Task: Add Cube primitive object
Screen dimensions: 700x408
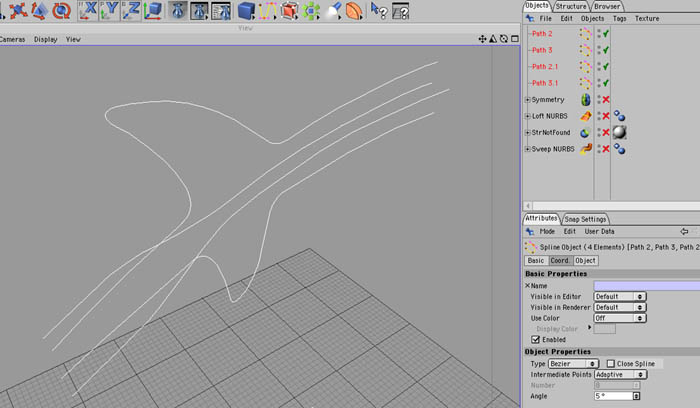Action: (246, 11)
